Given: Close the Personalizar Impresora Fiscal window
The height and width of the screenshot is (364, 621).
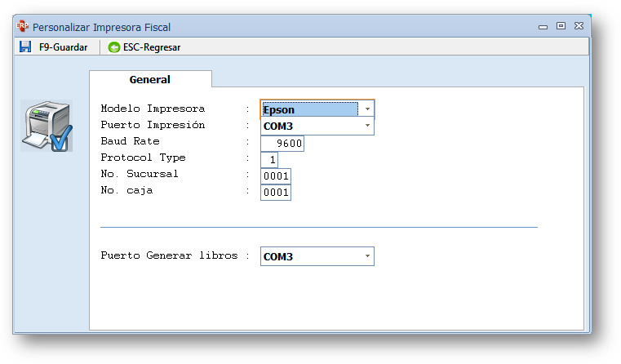Looking at the screenshot, I should pyautogui.click(x=579, y=26).
